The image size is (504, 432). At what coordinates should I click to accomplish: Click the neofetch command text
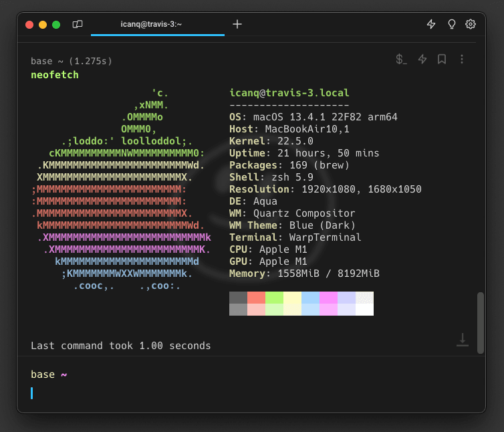[55, 75]
